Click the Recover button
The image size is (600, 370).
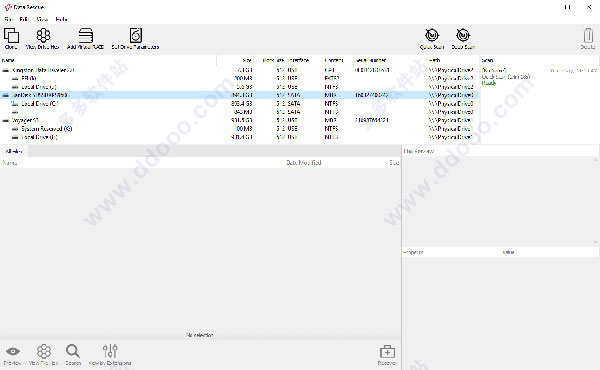(387, 355)
